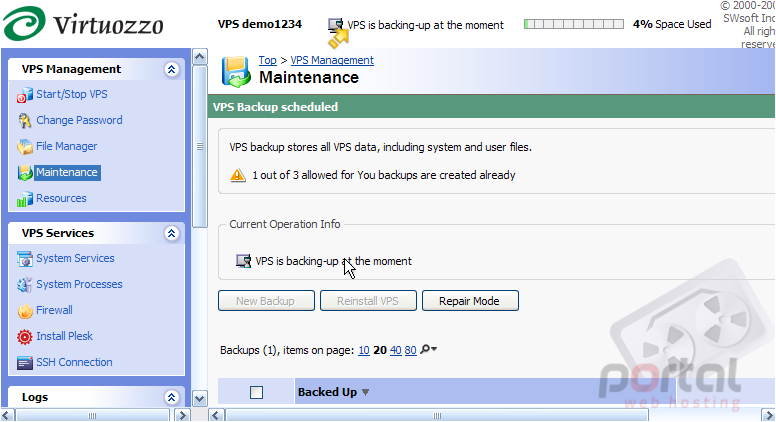Collapse the Logs panel
This screenshot has height=422, width=776.
(172, 397)
